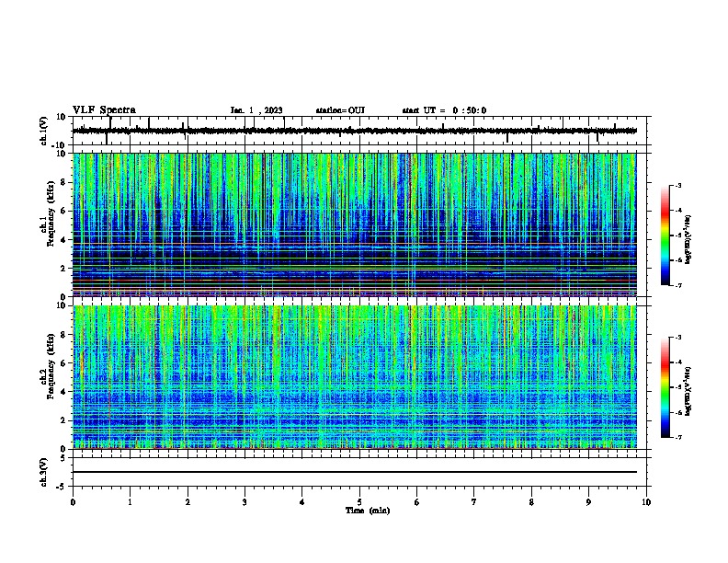The height and width of the screenshot is (563, 728).
Task: Select the date text "Jan. 1, 2023"
Action: [256, 110]
